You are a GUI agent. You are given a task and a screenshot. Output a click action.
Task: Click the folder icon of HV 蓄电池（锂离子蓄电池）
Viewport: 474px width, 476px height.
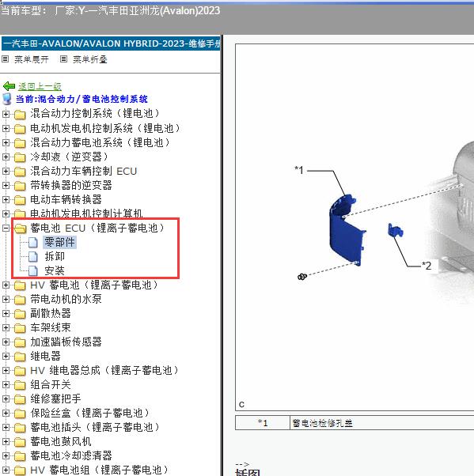point(20,285)
